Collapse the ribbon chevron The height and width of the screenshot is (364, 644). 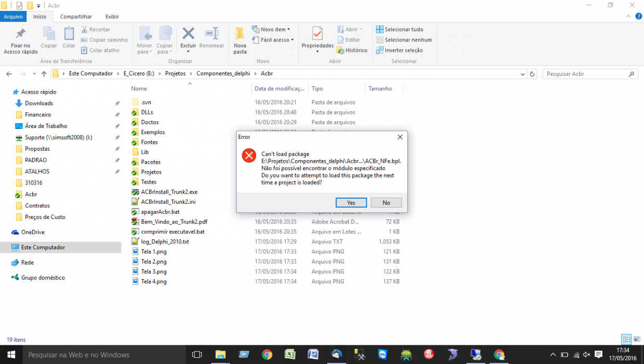coord(628,17)
